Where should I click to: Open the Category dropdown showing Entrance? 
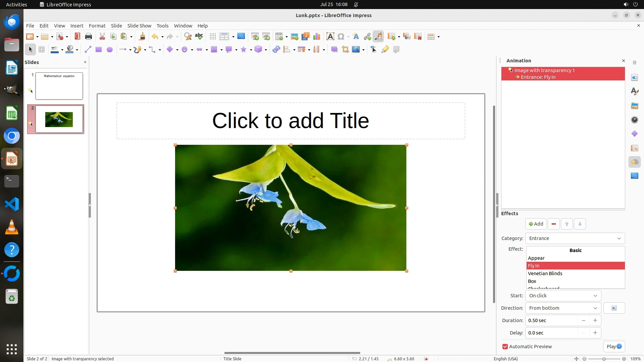575,238
